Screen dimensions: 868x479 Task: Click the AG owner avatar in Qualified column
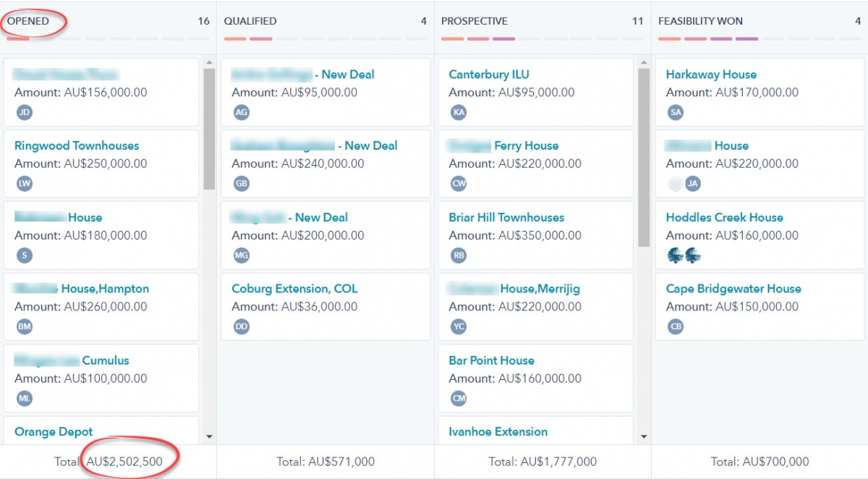click(x=241, y=112)
